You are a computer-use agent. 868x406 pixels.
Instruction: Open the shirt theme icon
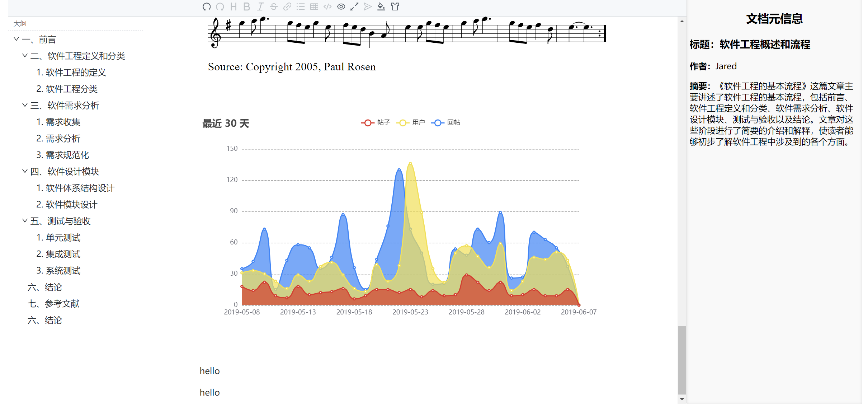[x=395, y=6]
